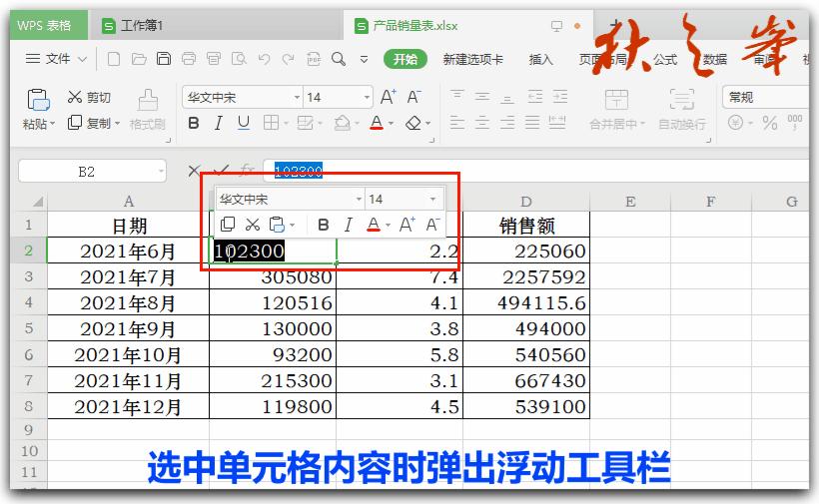Click the formula bar input showing 102300
Viewport: 819px width, 504px height.
pos(535,171)
